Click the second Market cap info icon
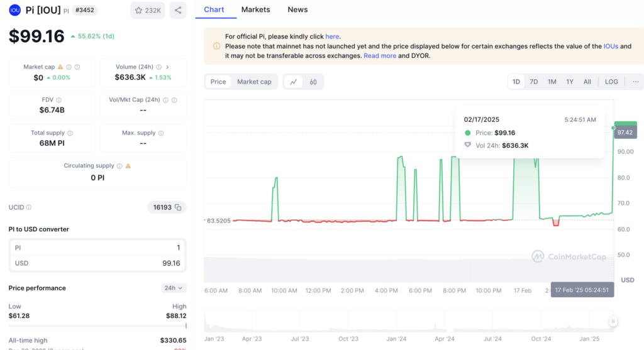 [x=77, y=67]
